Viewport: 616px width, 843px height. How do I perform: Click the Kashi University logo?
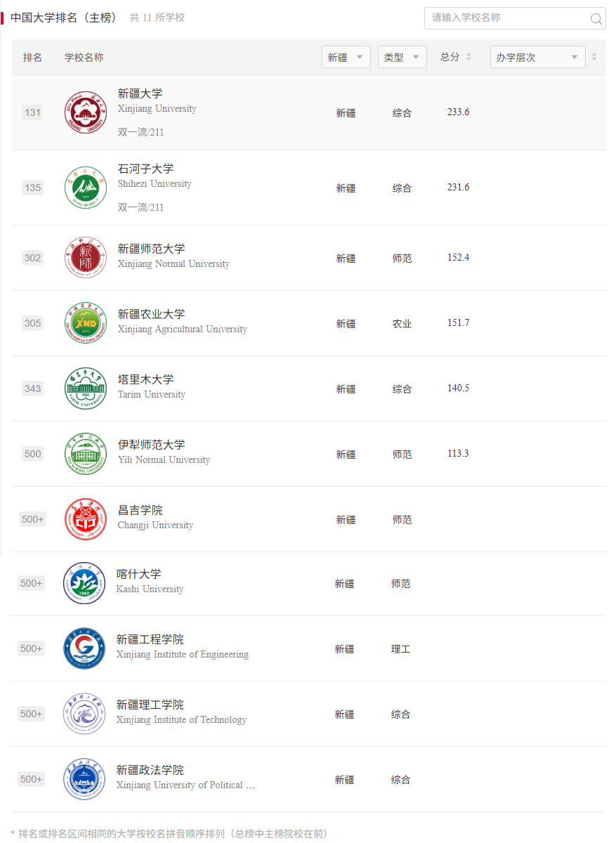(84, 583)
